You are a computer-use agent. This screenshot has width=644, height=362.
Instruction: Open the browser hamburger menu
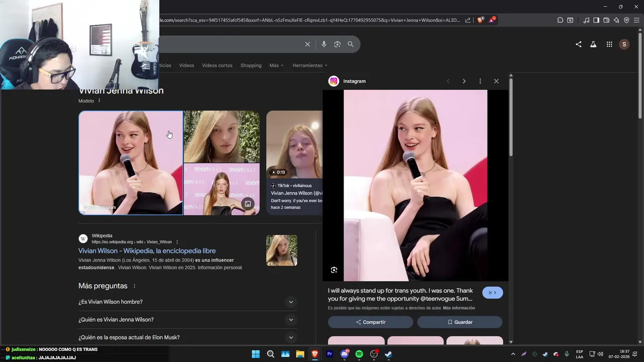pyautogui.click(x=636, y=20)
